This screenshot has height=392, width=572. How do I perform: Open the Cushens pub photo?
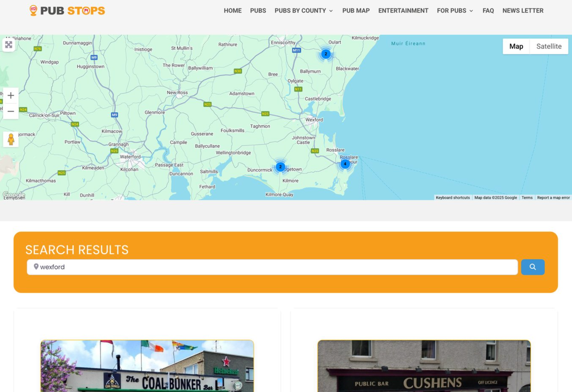point(424,366)
